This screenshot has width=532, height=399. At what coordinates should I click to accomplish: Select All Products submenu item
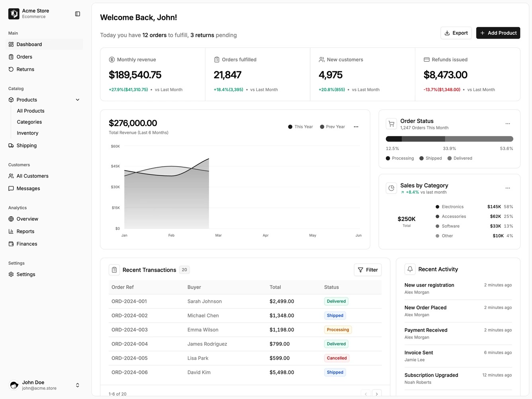pos(31,111)
